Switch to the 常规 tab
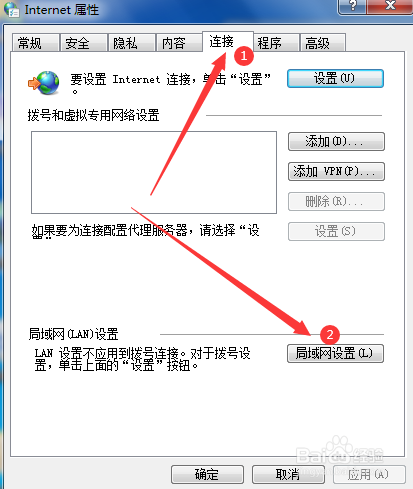Screen dimensions: 413x489 pyautogui.click(x=35, y=43)
